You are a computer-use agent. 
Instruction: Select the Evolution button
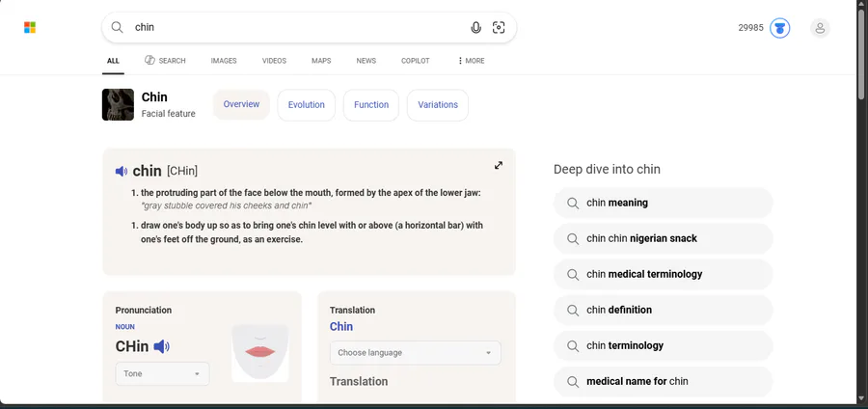(307, 105)
